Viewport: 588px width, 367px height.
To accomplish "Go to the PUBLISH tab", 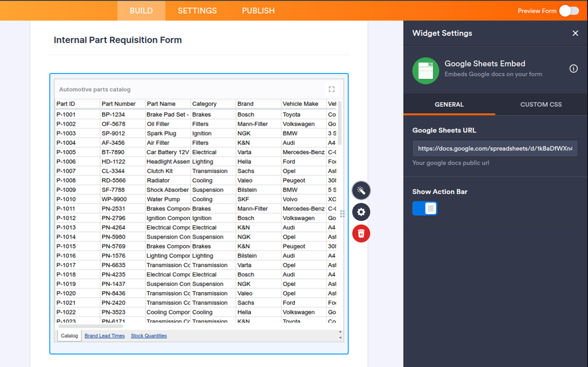I will [258, 10].
